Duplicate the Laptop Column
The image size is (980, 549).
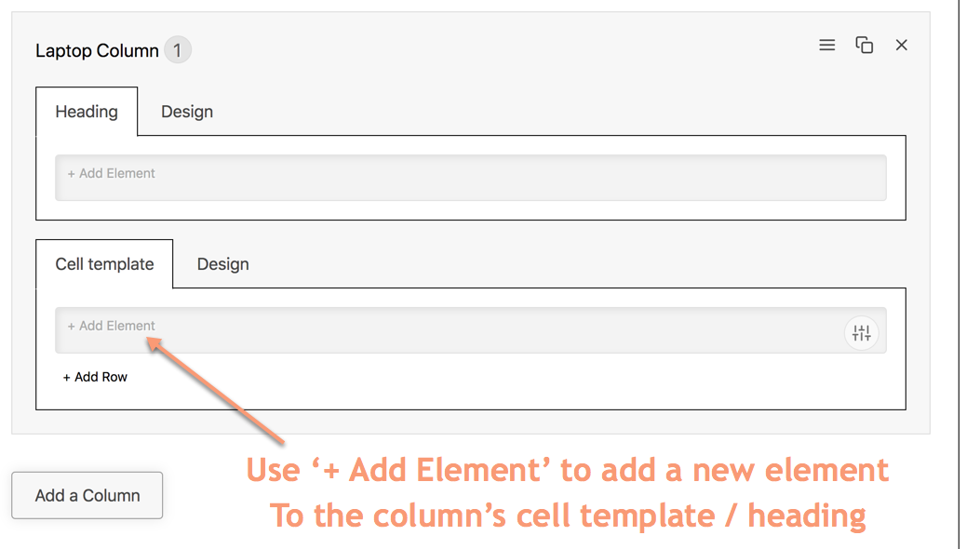coord(864,45)
